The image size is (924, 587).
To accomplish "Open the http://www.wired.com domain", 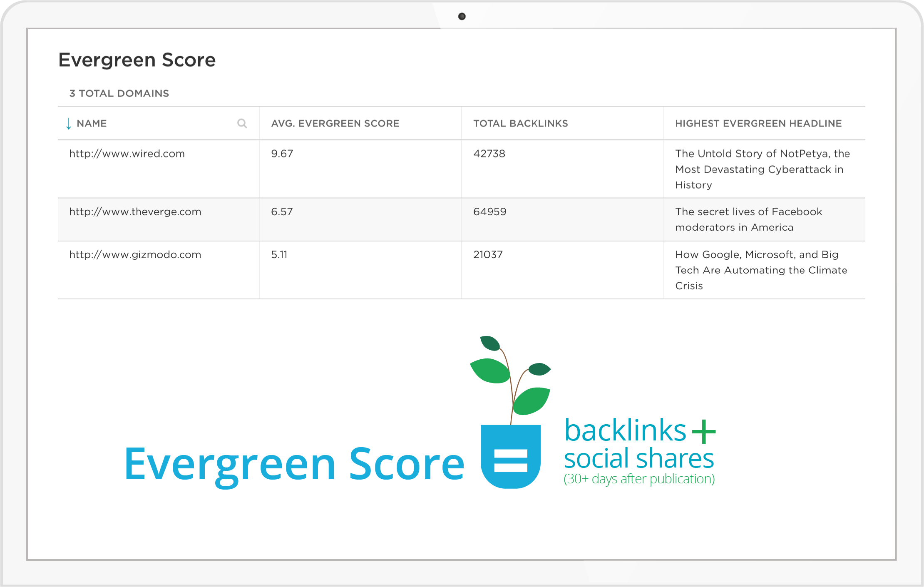I will (x=127, y=154).
